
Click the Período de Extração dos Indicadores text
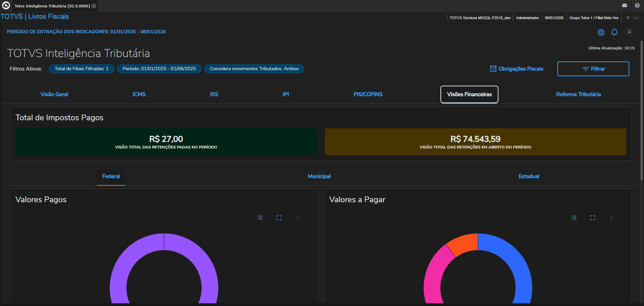(x=87, y=32)
